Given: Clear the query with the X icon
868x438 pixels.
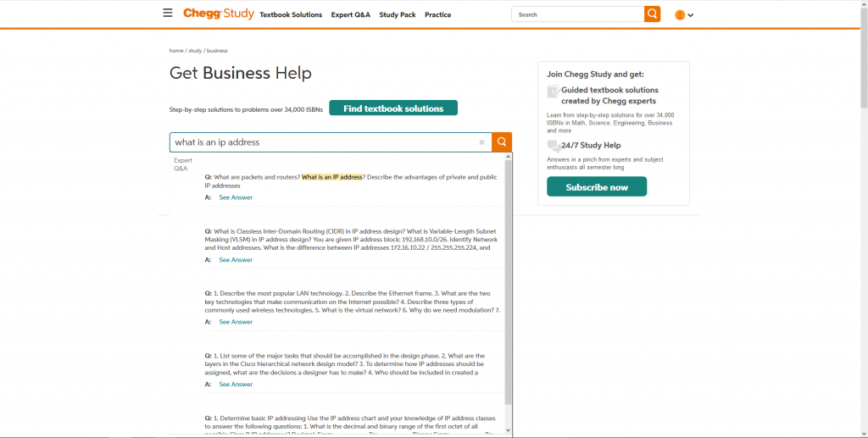Looking at the screenshot, I should [481, 142].
